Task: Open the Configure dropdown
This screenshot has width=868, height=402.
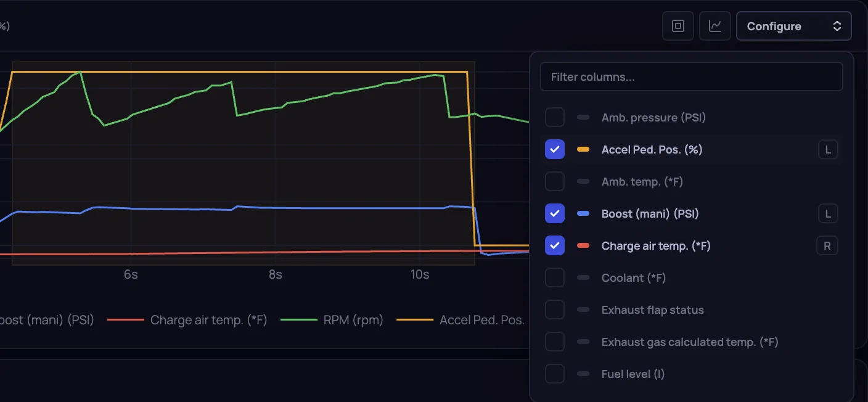Action: (x=794, y=26)
